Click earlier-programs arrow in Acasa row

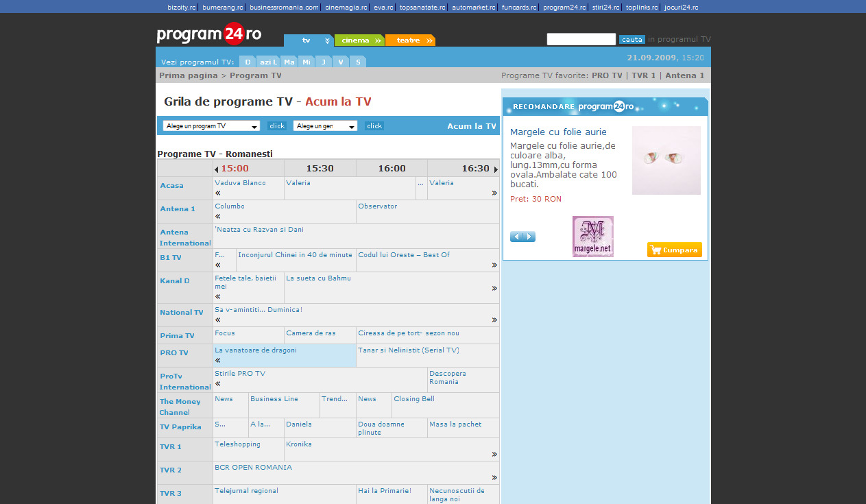(x=218, y=193)
